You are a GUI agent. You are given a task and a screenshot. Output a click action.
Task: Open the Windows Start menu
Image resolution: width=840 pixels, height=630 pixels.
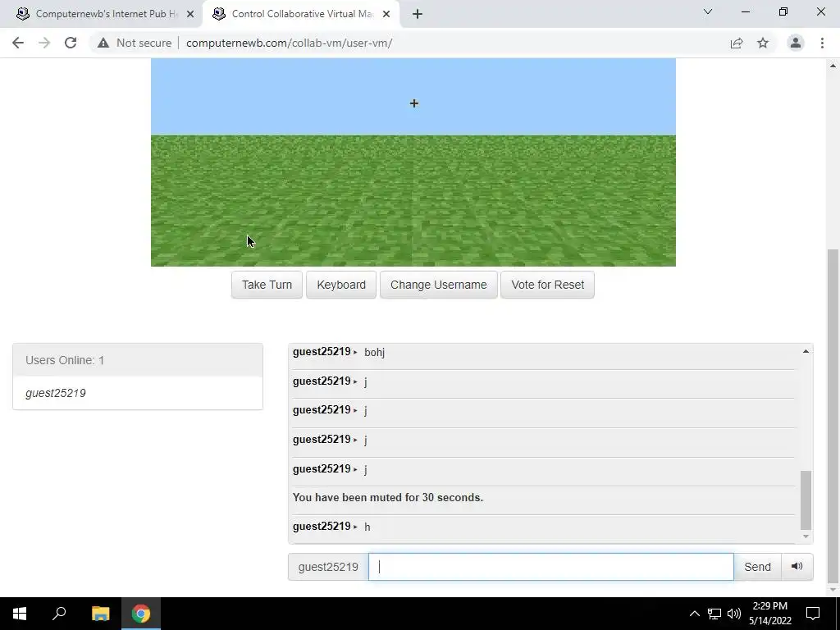click(x=20, y=614)
